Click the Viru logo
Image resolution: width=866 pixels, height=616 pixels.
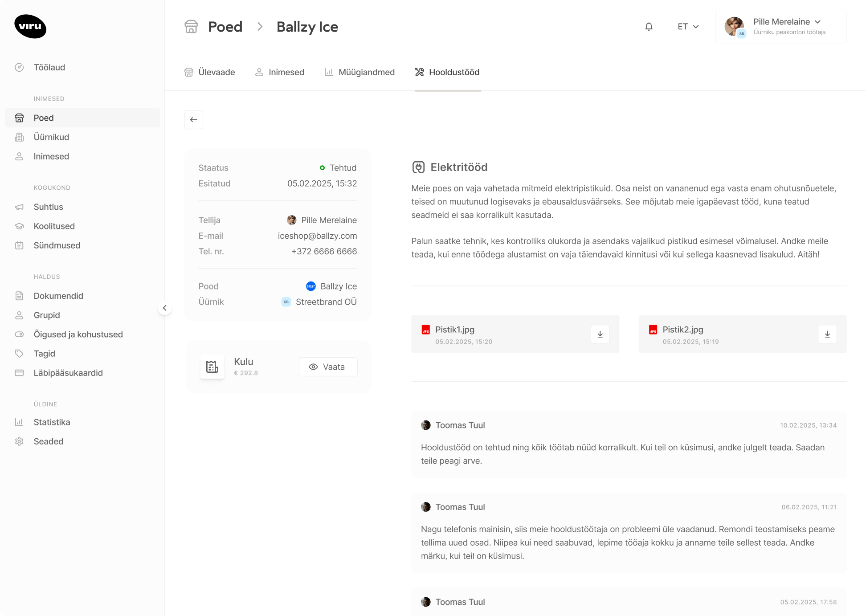pos(30,26)
